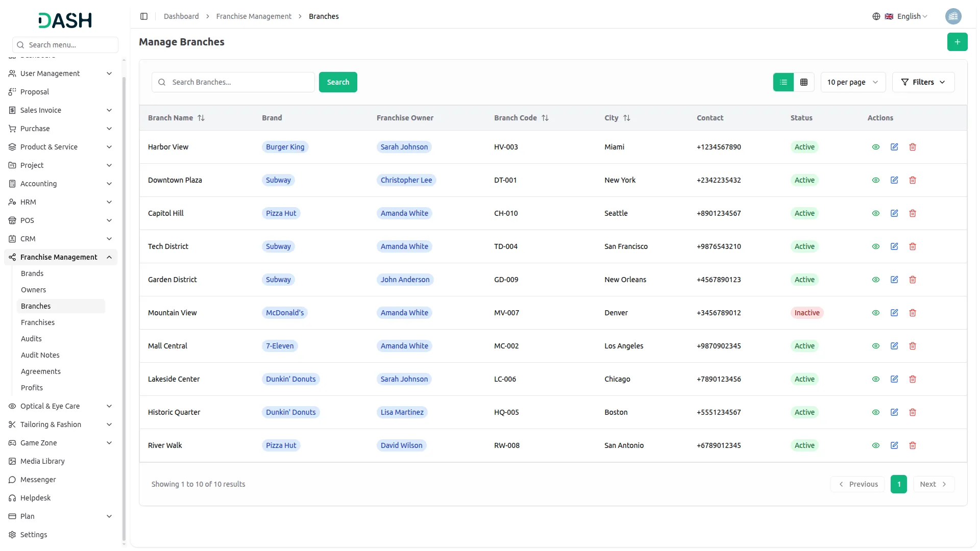980x551 pixels.
Task: Sort table by Branch Name
Action: click(x=176, y=118)
